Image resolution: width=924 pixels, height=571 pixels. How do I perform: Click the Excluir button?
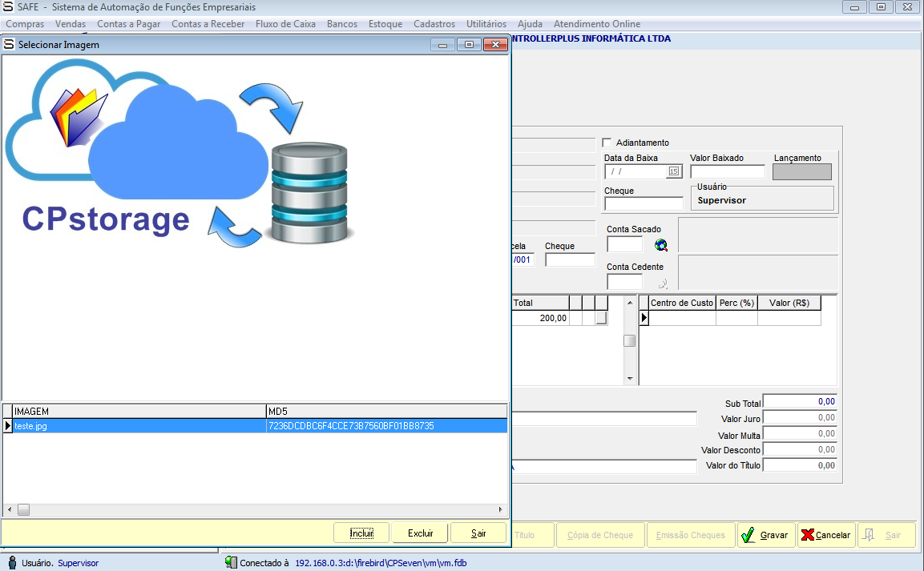click(x=420, y=533)
